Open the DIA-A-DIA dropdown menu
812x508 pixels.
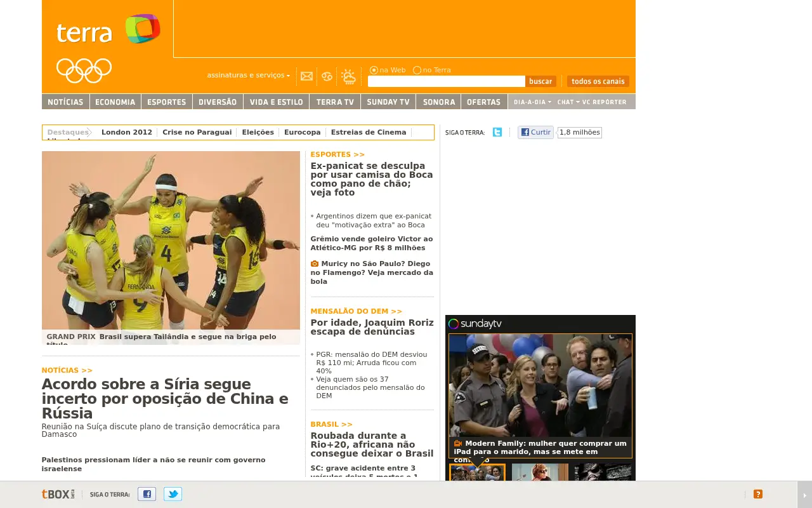click(x=532, y=102)
